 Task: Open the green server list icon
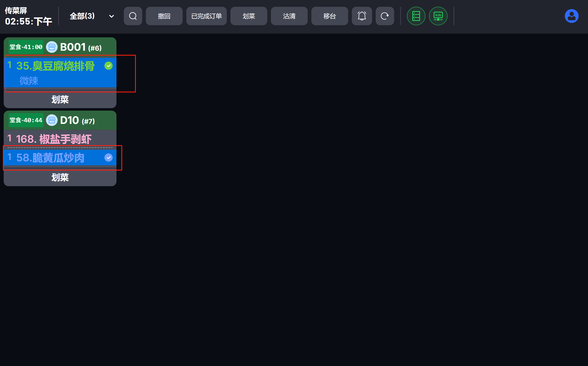pyautogui.click(x=416, y=16)
